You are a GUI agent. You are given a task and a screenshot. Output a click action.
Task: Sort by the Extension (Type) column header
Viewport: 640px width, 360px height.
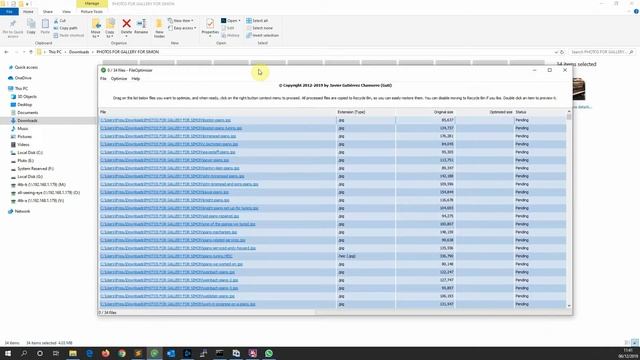click(366, 112)
